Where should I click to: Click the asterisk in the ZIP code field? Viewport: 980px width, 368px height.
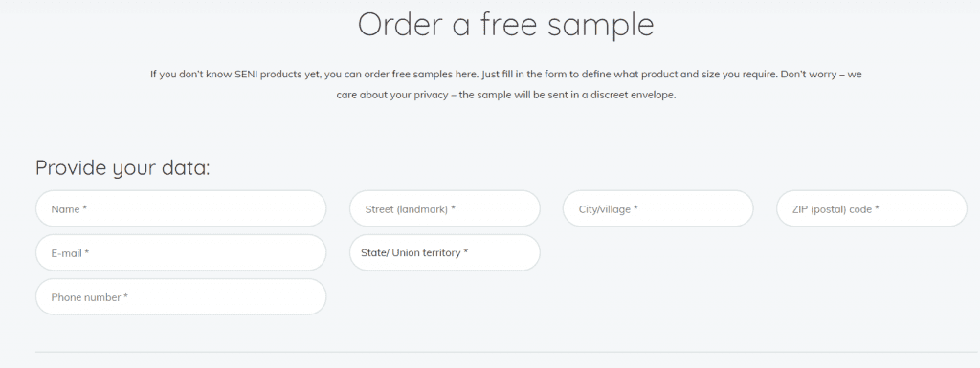[877, 209]
